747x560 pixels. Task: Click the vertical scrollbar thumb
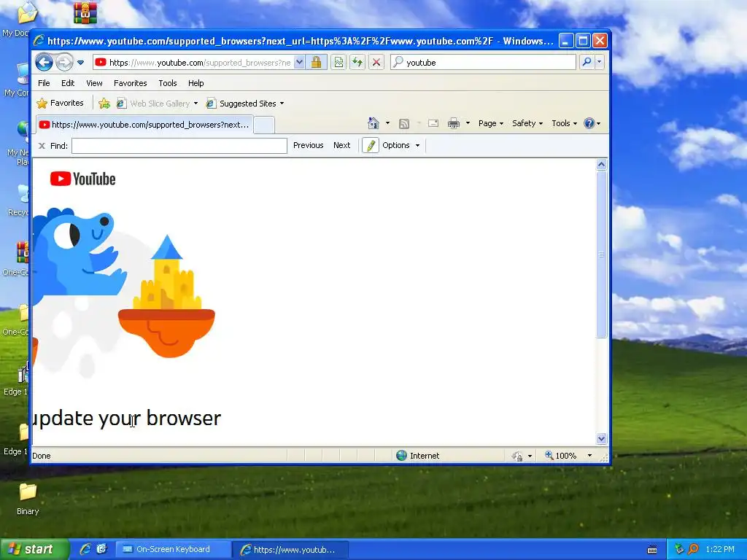tap(601, 254)
